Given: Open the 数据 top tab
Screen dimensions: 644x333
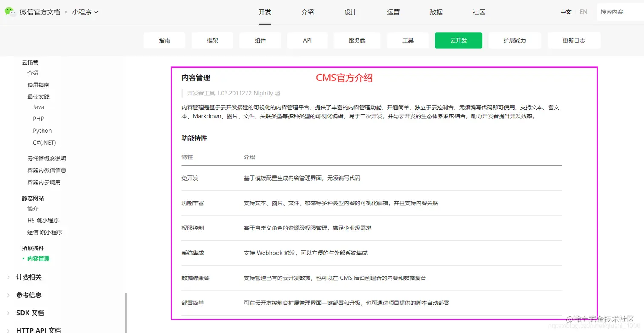Looking at the screenshot, I should 436,12.
